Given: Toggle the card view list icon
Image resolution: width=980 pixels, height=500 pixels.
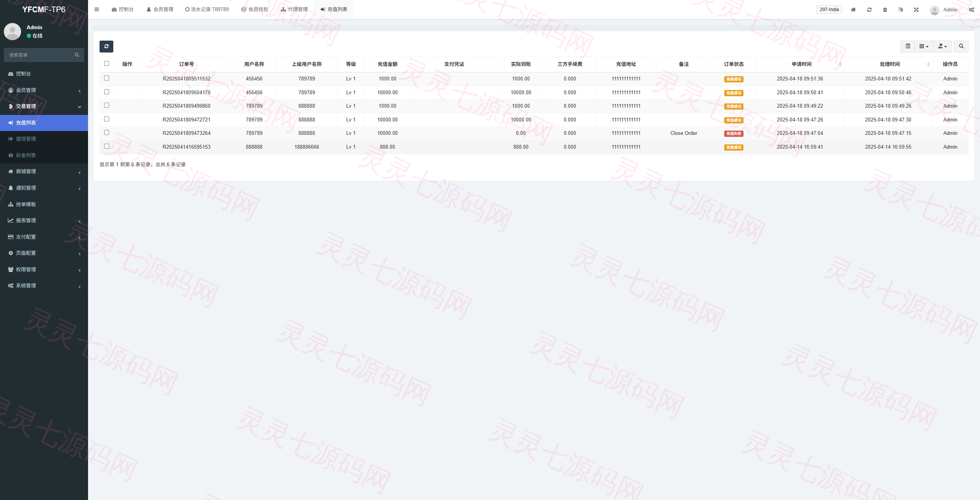Looking at the screenshot, I should coord(908,46).
